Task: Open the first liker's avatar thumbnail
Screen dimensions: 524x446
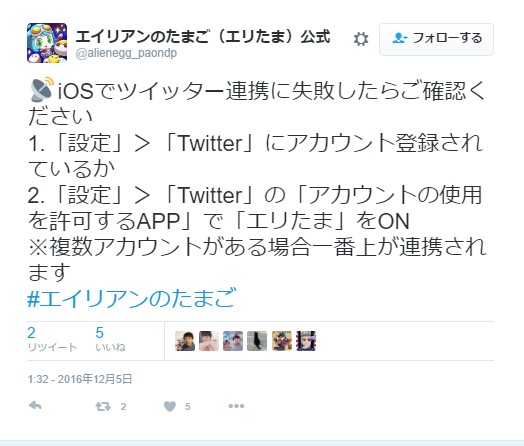Action: click(x=185, y=341)
